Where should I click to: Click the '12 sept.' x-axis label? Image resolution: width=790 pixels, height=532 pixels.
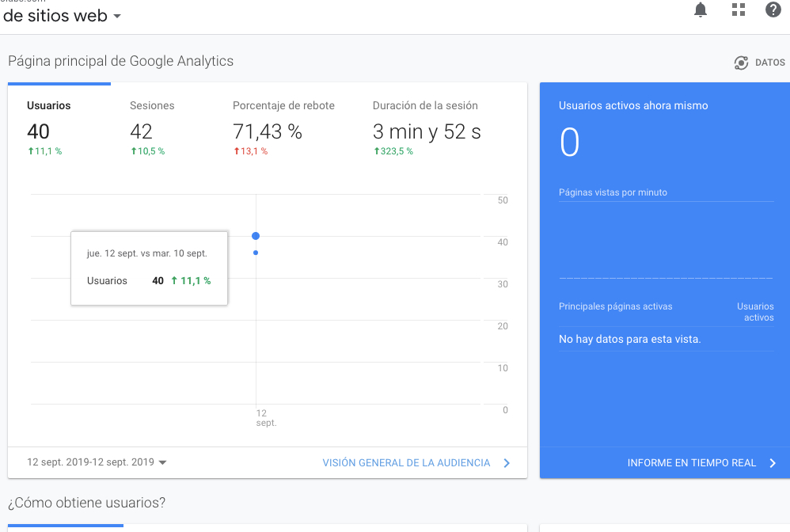click(x=266, y=418)
